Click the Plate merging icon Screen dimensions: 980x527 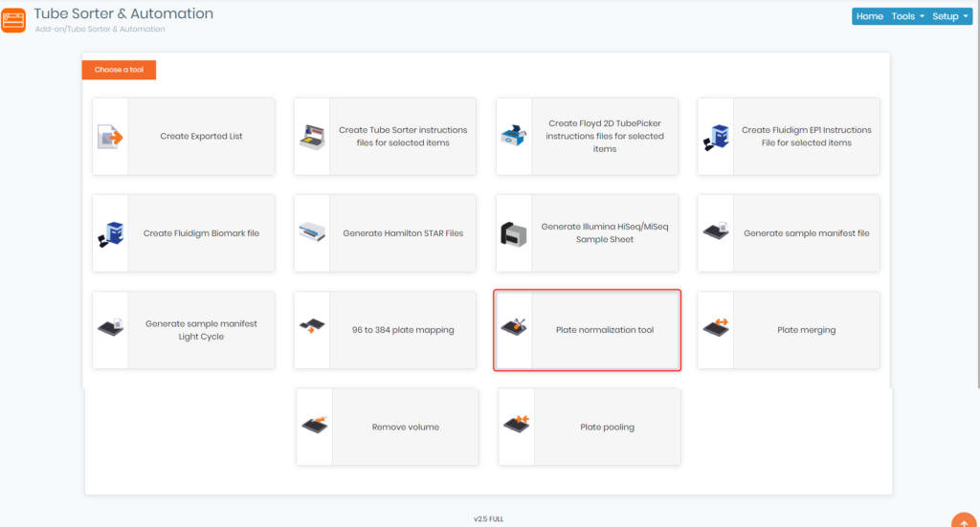click(x=716, y=326)
